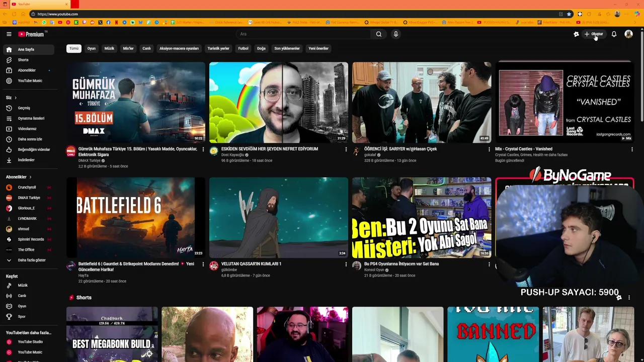644x362 pixels.
Task: Bookmark page with star icon
Action: 569,14
